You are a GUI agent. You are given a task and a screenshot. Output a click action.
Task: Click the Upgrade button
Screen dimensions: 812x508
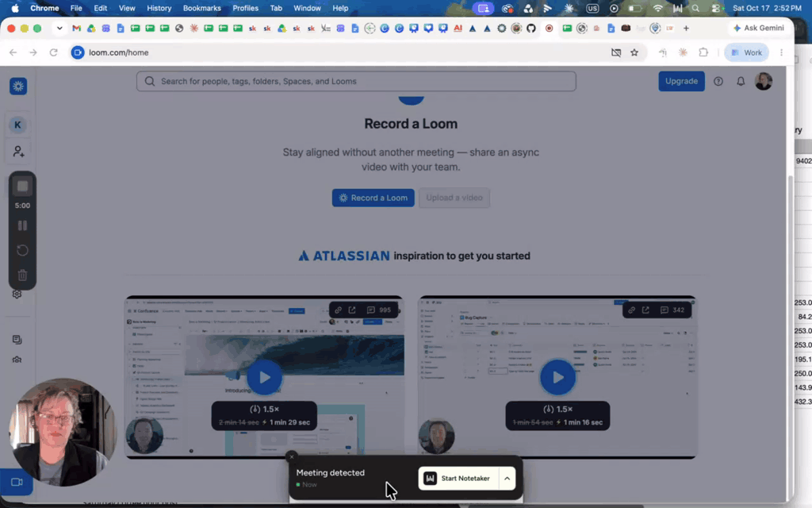681,82
